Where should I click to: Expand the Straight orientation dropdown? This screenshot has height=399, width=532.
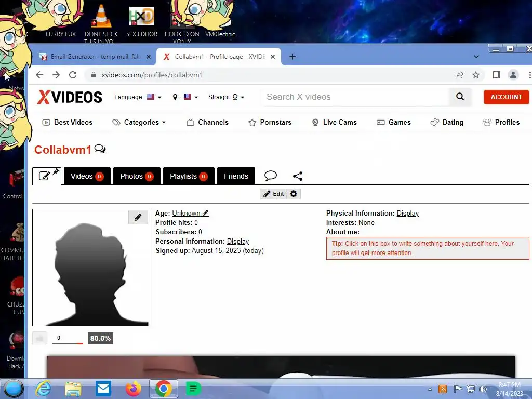226,97
